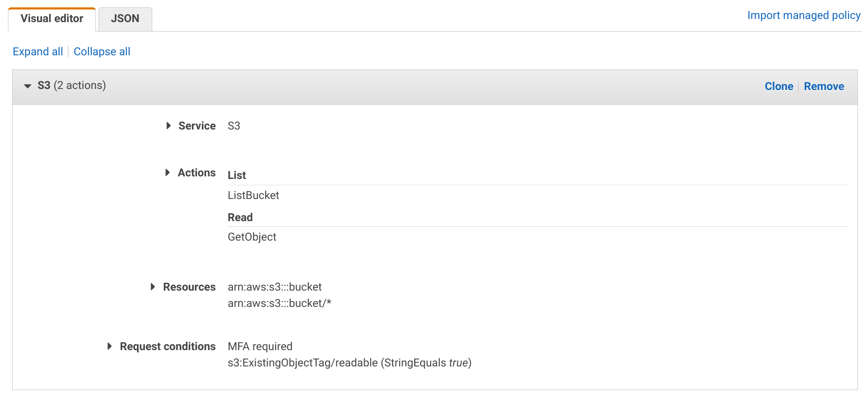Expand the Actions row triangle
The width and height of the screenshot is (868, 398).
point(168,173)
